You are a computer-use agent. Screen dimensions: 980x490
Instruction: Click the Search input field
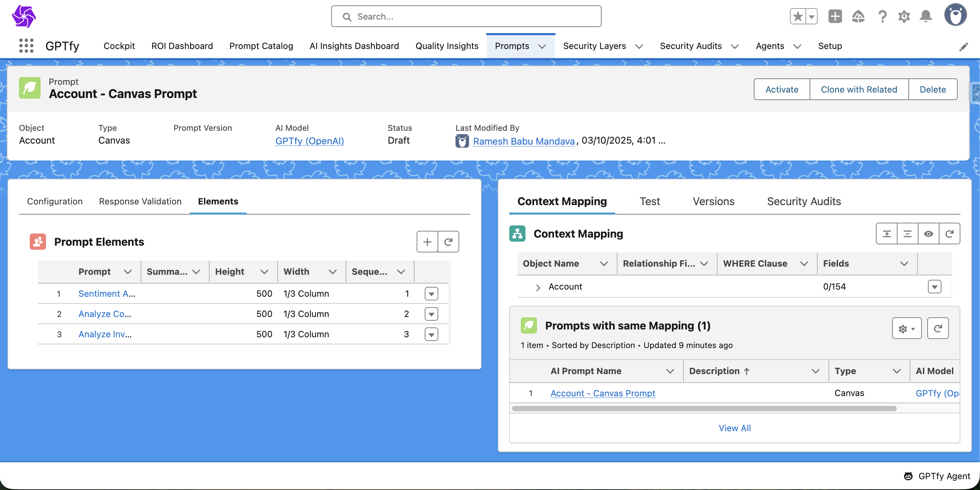click(x=466, y=16)
